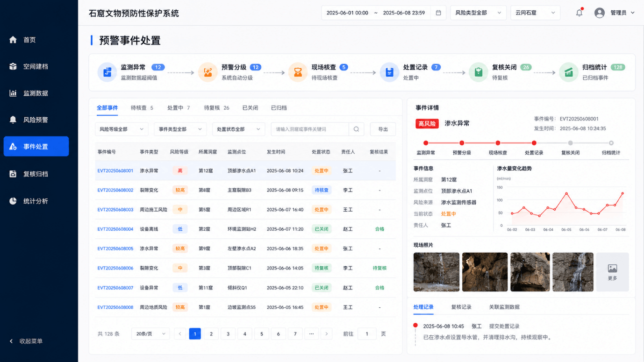Open the 风险等级全部 filter dropdown
Screen dimensions: 644x362
tap(122, 129)
